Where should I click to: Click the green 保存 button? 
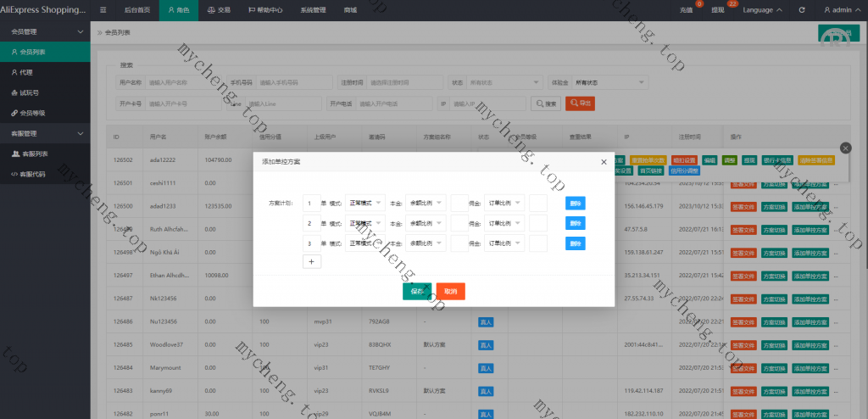point(417,291)
